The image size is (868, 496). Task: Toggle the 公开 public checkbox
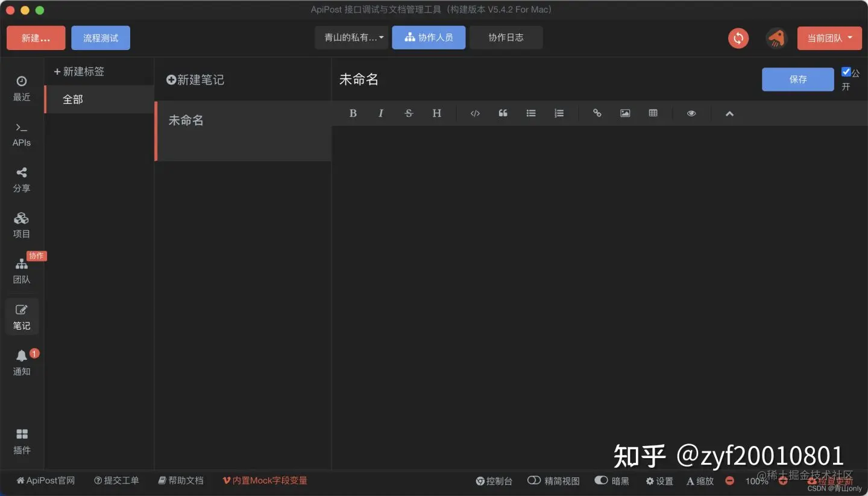coord(846,72)
